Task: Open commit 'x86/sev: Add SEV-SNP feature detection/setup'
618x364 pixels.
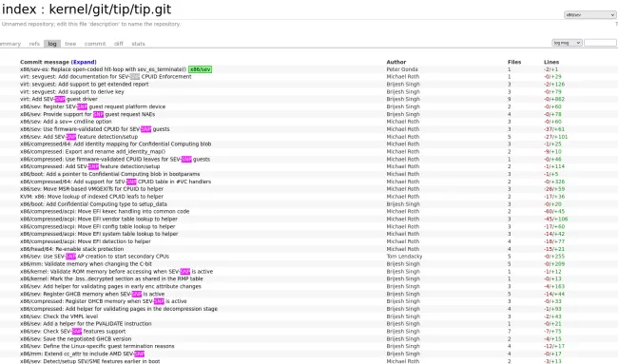Action: pyautogui.click(x=79, y=137)
